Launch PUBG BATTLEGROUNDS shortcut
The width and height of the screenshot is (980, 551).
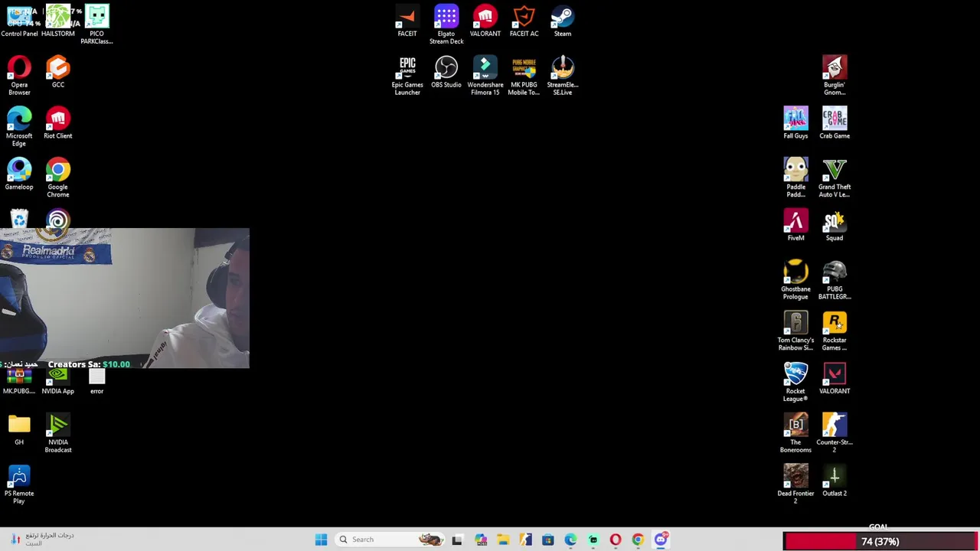(x=835, y=280)
